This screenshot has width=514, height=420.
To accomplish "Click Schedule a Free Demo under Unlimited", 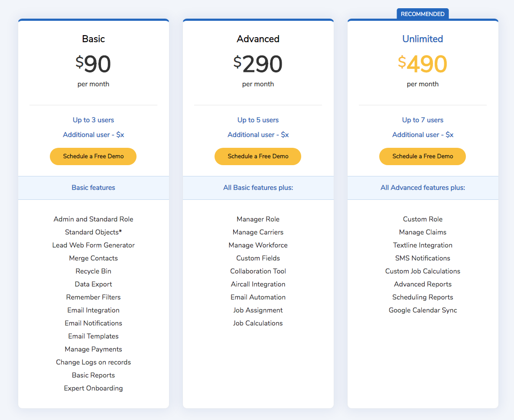I will tap(423, 156).
